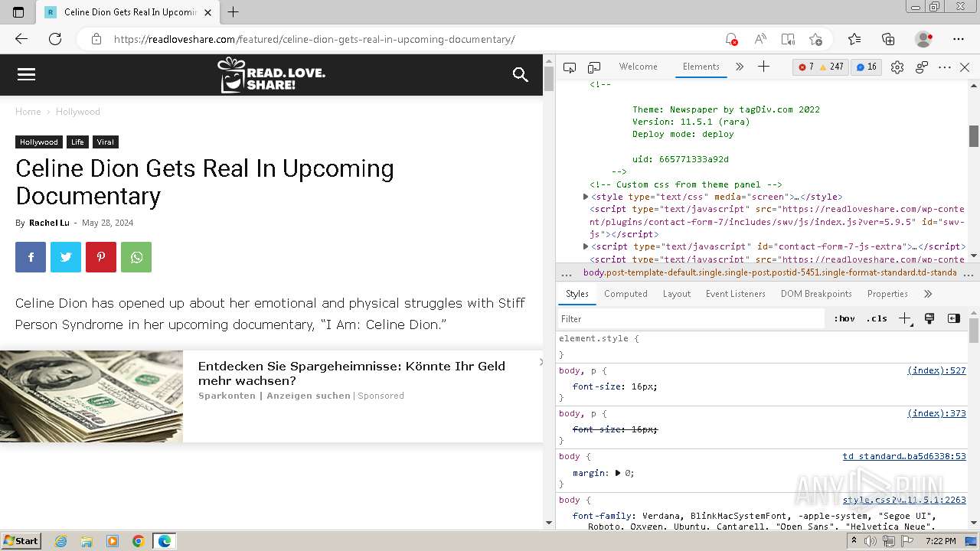This screenshot has height=551, width=980.
Task: Add this page to favorites
Action: (x=816, y=39)
